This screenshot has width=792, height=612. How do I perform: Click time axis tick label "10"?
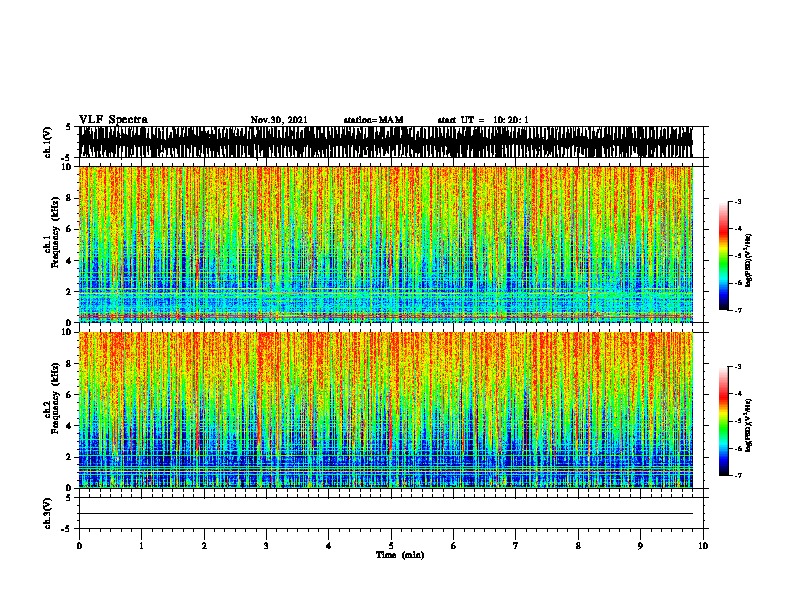(703, 545)
